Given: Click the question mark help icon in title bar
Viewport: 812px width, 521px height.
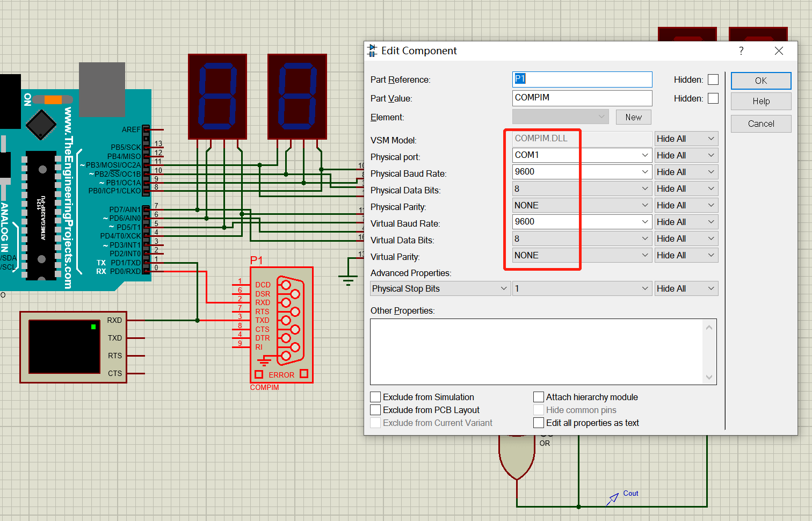Looking at the screenshot, I should 741,51.
